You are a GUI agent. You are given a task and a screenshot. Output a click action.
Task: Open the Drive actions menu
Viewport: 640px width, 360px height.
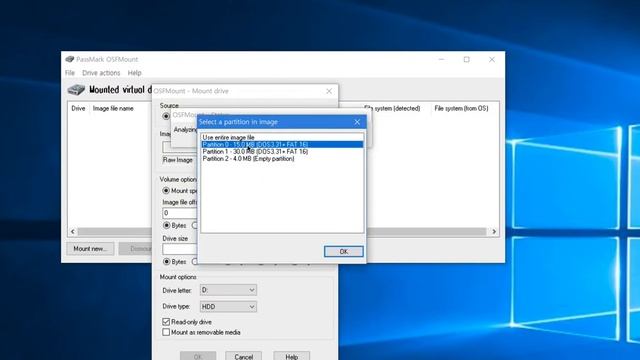pos(101,73)
